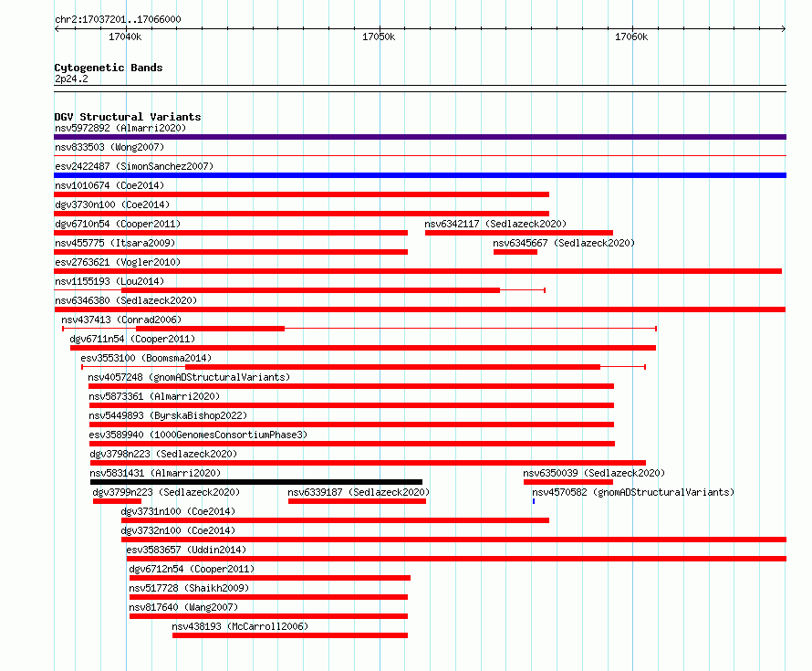Open nsv6350039 (Sedlazeck2020) label
Image resolution: width=812 pixels, height=671 pixels.
click(594, 473)
